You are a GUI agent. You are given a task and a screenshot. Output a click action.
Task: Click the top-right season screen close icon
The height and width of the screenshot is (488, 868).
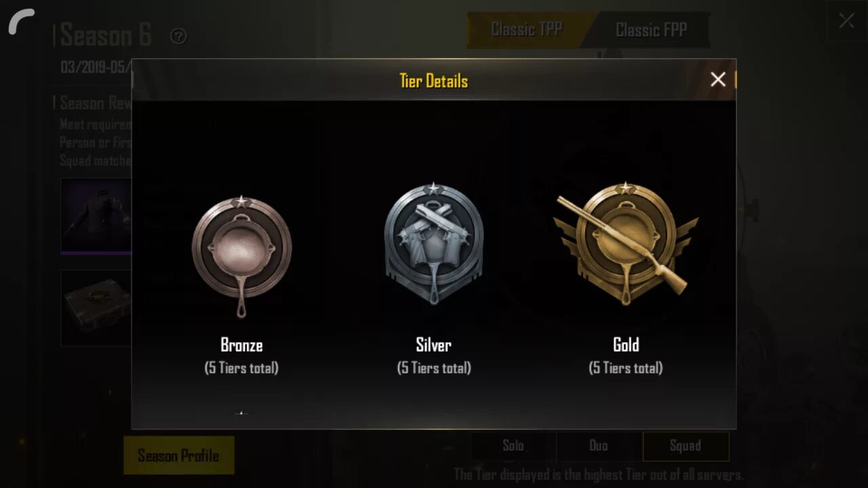846,21
